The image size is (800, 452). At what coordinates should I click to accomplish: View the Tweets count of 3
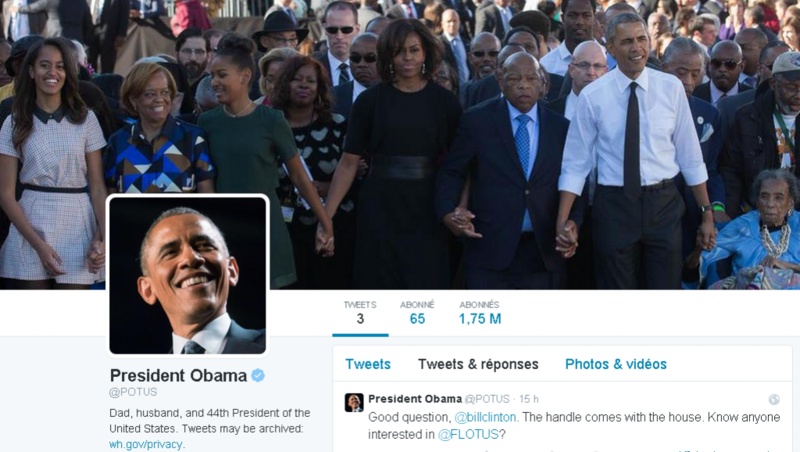pos(360,313)
